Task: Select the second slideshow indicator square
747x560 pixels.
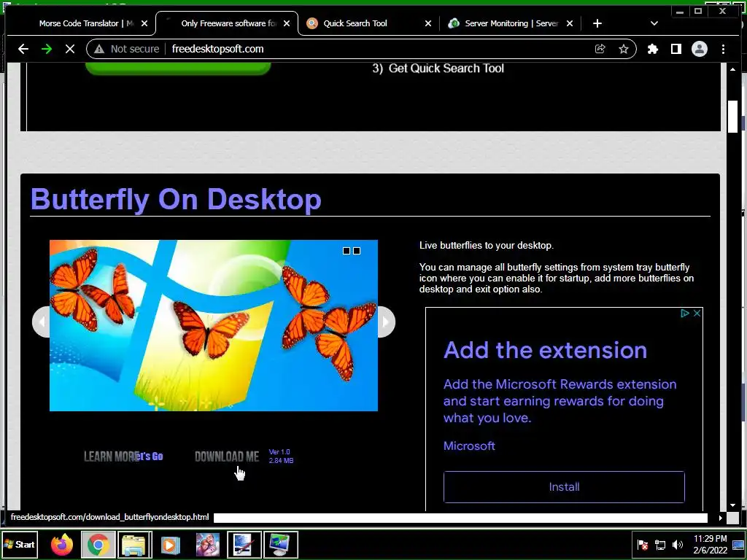Action: coord(356,251)
